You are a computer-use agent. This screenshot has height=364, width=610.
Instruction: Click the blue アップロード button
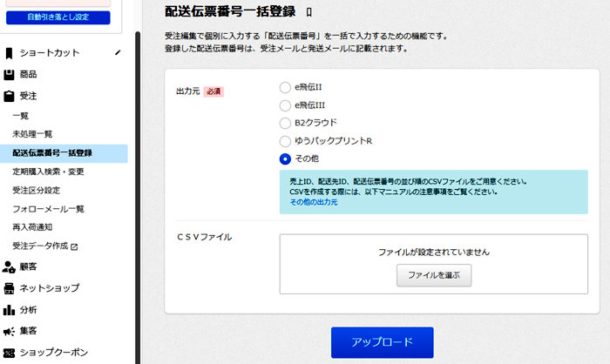tap(382, 342)
